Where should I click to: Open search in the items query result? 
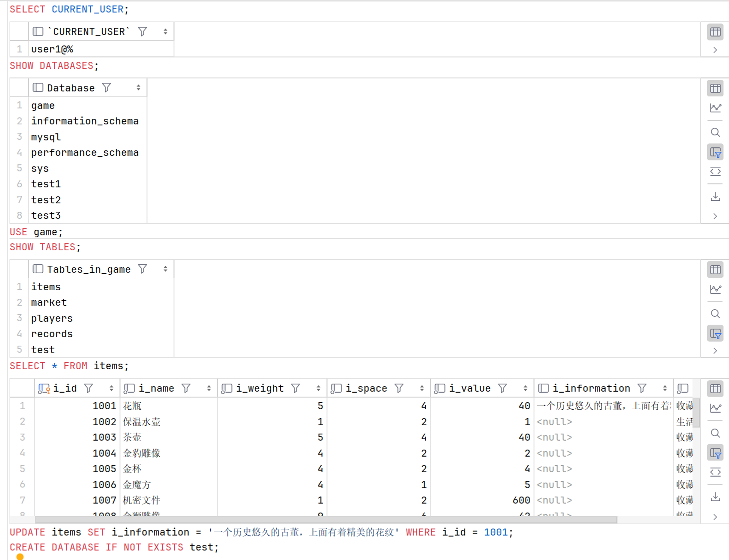tap(715, 433)
